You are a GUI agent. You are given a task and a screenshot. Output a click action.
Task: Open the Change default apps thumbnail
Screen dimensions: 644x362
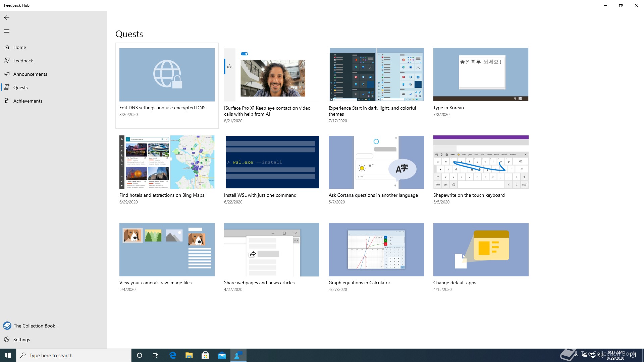tap(481, 250)
